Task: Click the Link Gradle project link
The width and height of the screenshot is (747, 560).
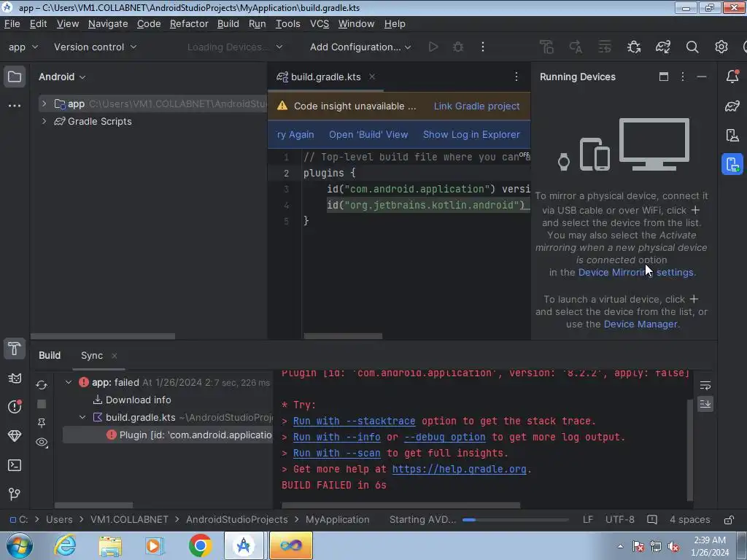Action: click(x=476, y=106)
